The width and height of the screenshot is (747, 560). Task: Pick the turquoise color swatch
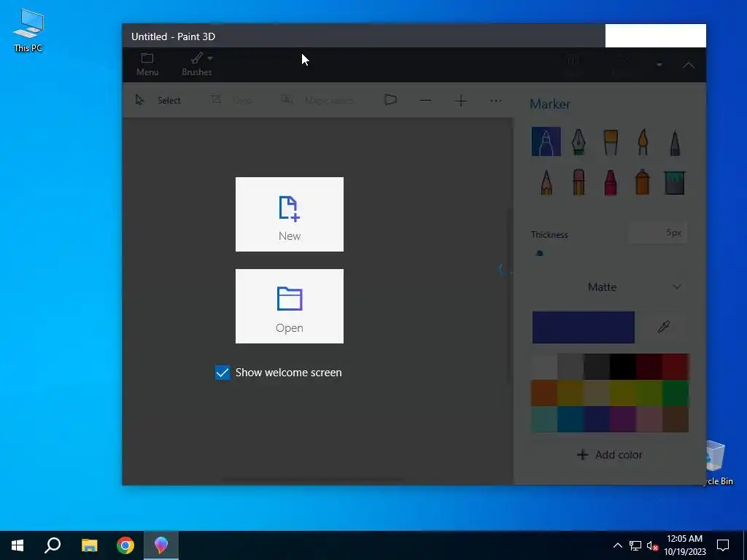click(544, 419)
